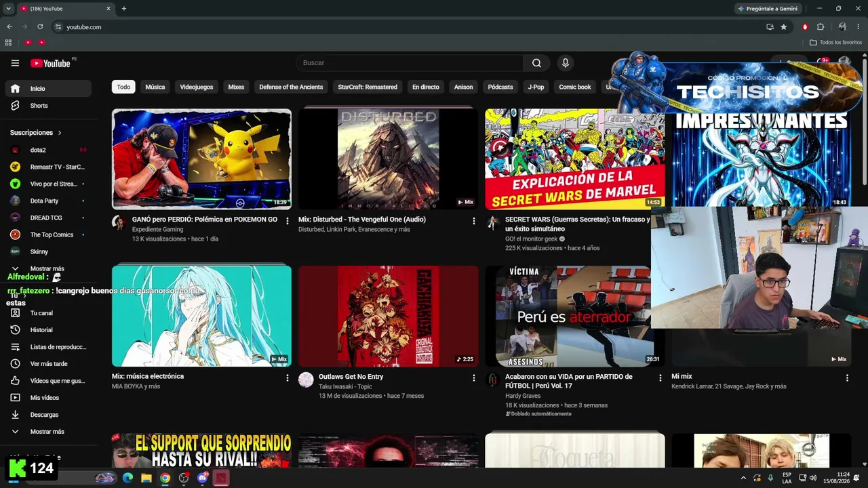
Task: Open Mis vídeos in sidebar
Action: [x=47, y=398]
